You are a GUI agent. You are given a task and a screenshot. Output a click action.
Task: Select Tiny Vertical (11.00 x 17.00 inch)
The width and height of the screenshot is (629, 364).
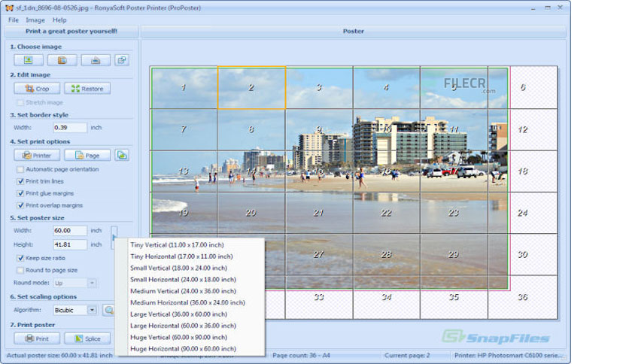coord(190,244)
